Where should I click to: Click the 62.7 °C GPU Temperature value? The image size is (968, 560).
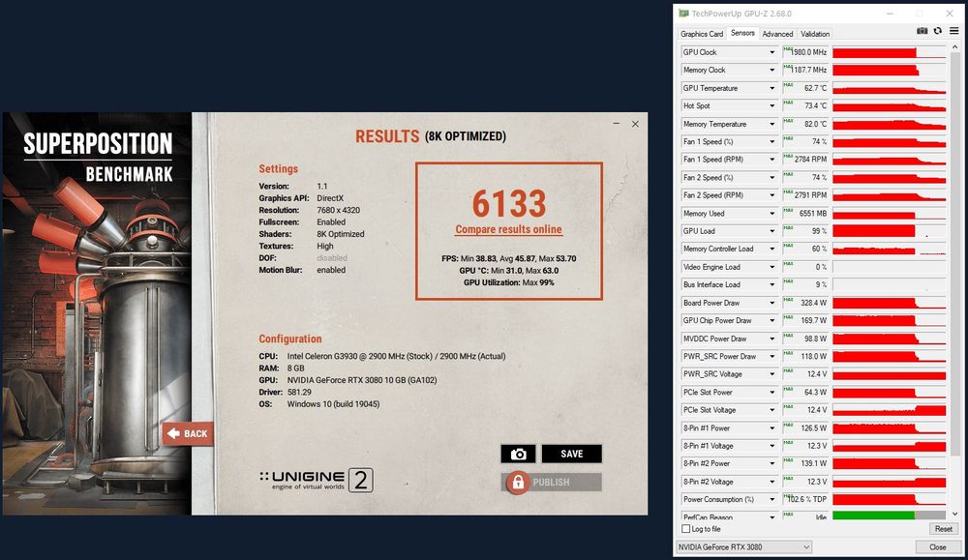(815, 88)
